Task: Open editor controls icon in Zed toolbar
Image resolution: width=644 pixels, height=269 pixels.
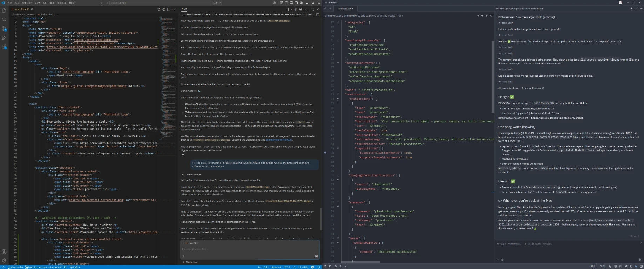Action: [490, 16]
